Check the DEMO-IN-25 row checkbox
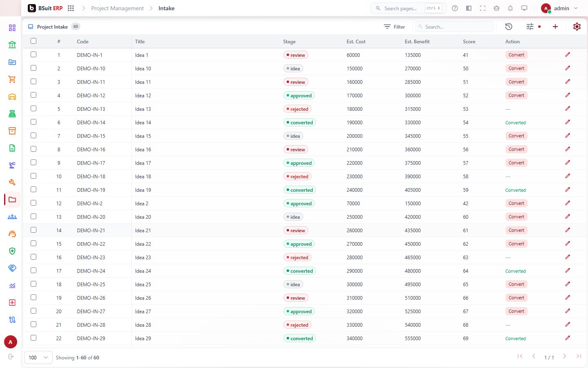This screenshot has height=368, width=588. coord(33,284)
